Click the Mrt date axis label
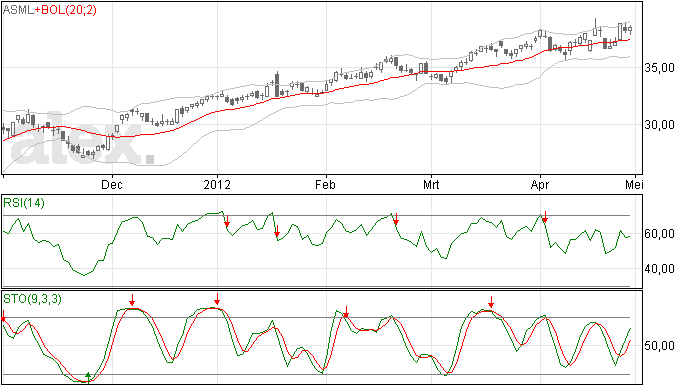 pyautogui.click(x=431, y=184)
